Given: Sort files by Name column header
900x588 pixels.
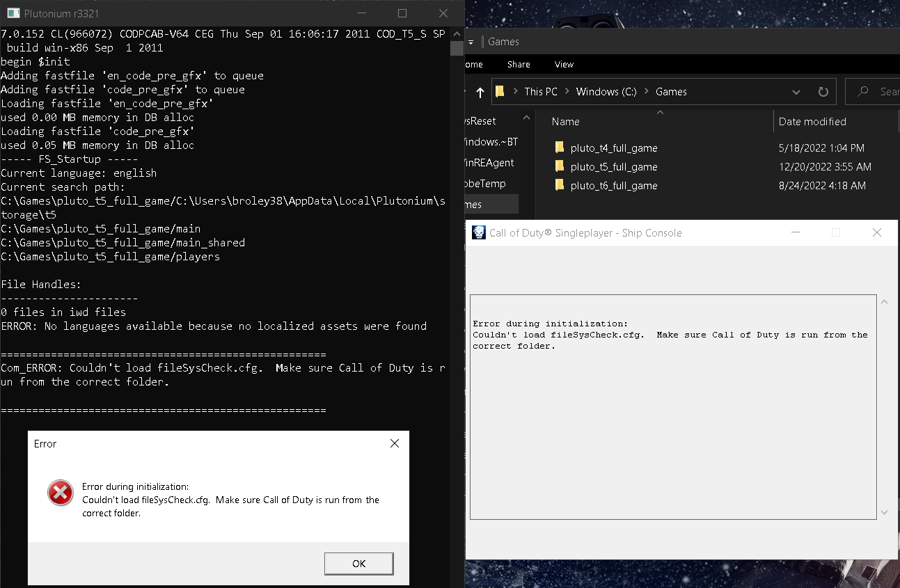Looking at the screenshot, I should (565, 121).
